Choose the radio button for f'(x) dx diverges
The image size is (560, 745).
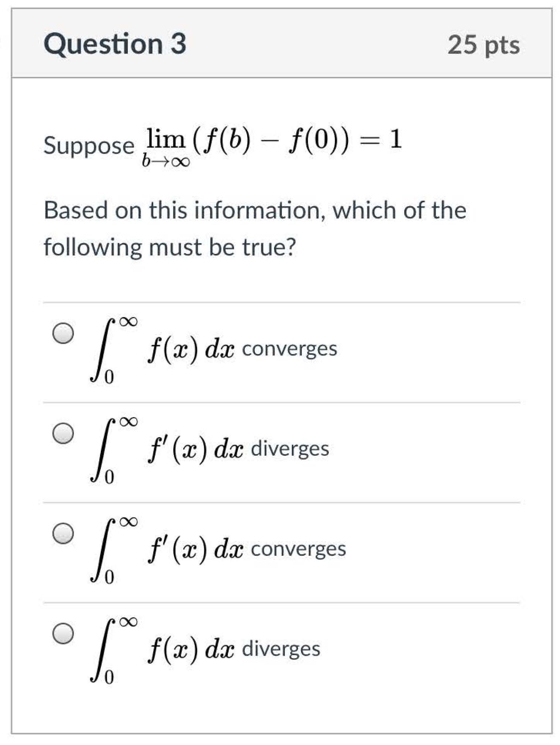coord(63,433)
